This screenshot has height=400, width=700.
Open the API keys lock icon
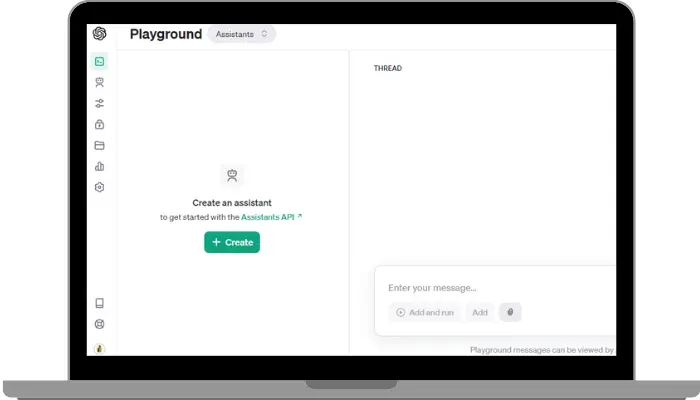pos(100,124)
